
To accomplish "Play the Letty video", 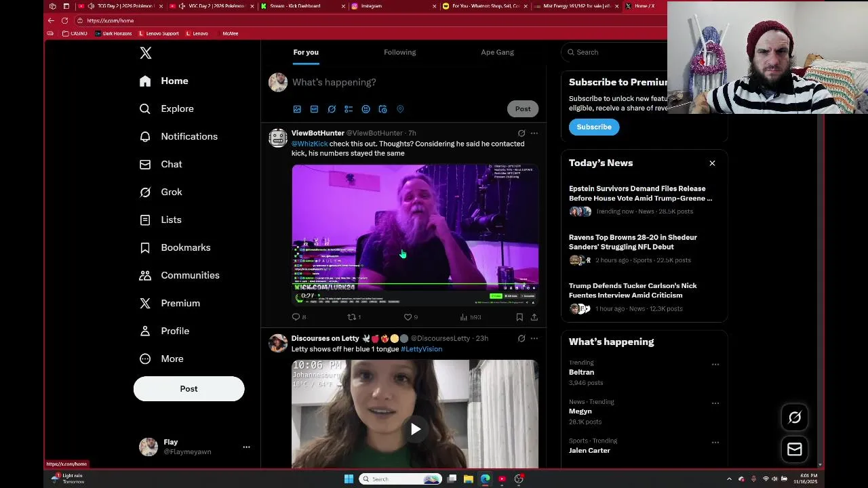I will coord(415,429).
